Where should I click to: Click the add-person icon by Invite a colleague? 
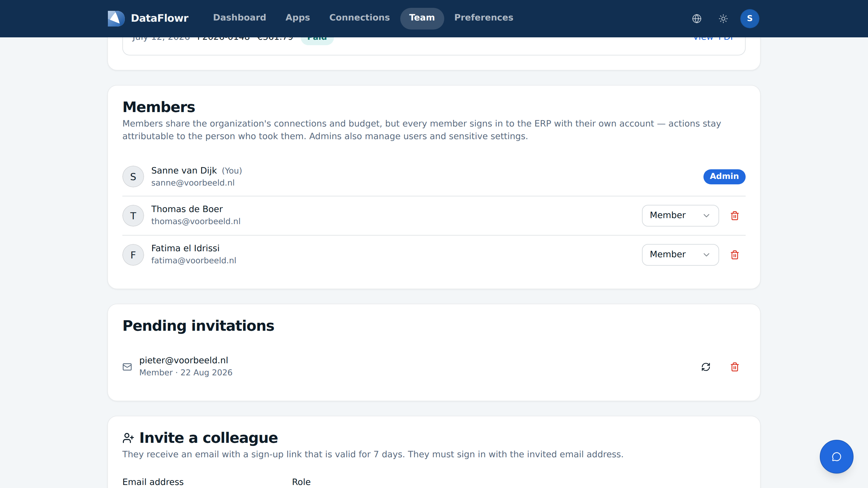(128, 438)
